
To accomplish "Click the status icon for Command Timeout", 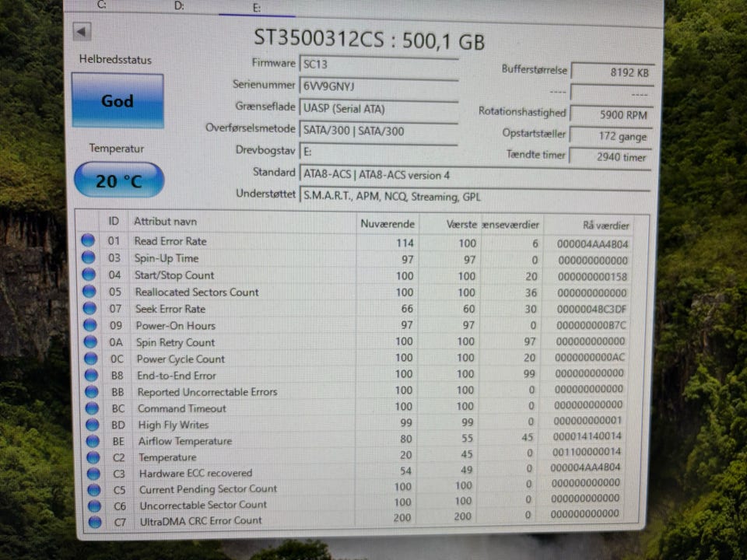I will [x=92, y=408].
